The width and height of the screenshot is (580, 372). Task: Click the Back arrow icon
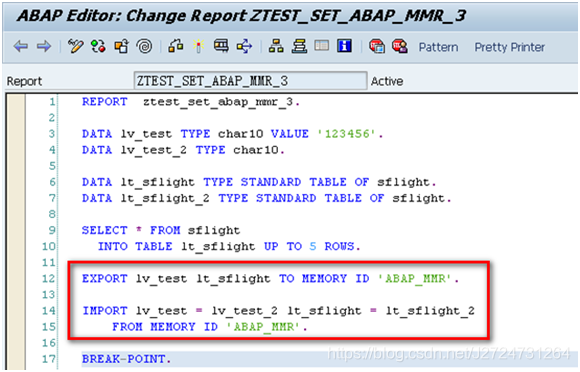(20, 47)
